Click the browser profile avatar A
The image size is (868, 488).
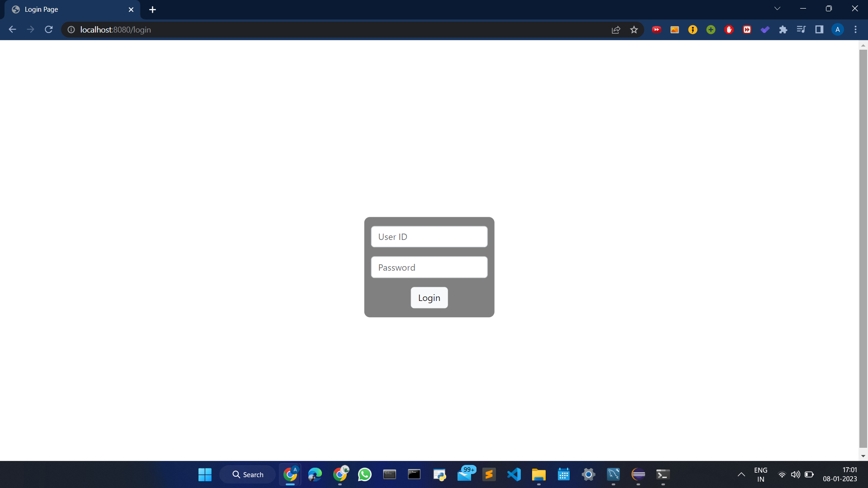(x=837, y=29)
